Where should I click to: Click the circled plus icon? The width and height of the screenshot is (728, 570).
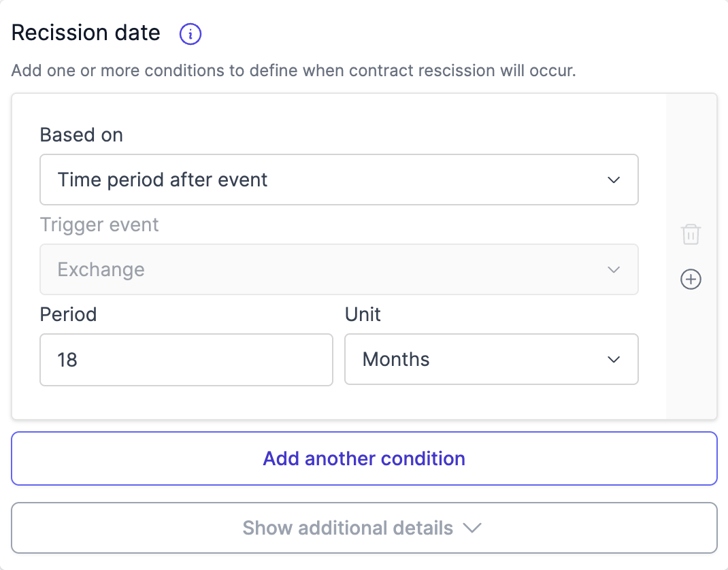[x=691, y=280]
